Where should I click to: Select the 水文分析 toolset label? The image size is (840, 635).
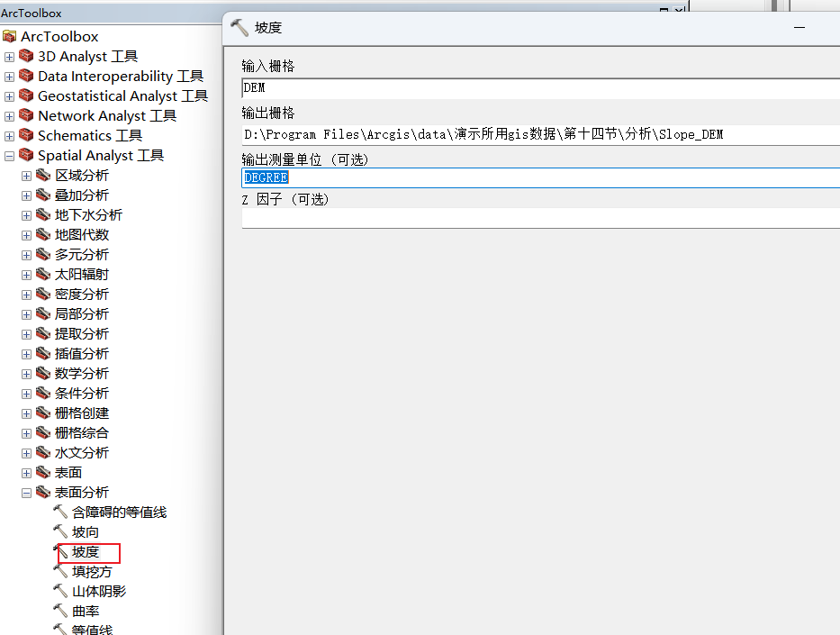click(x=82, y=453)
